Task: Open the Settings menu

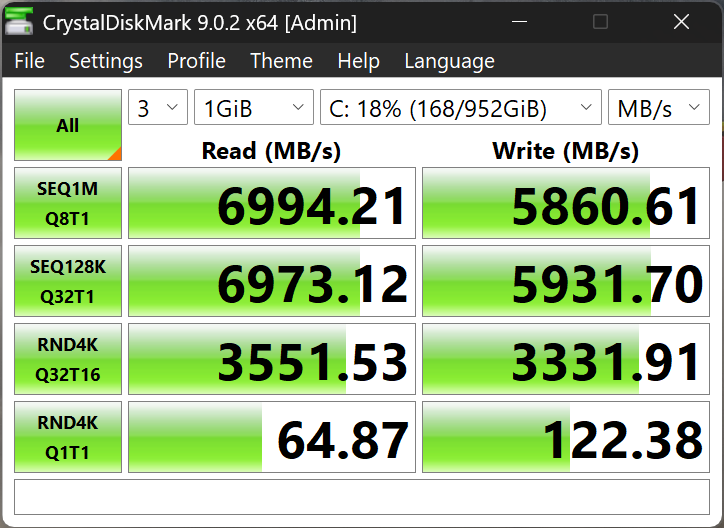Action: (x=106, y=61)
